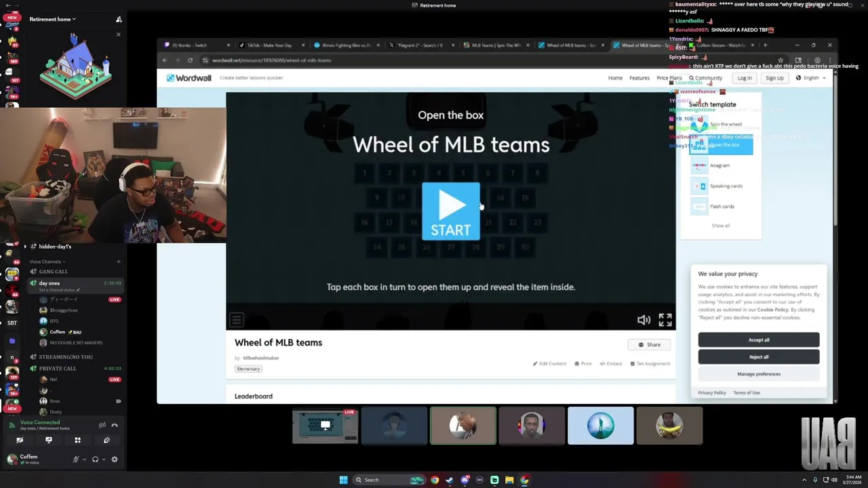Open Discord user settings gear

click(115, 460)
